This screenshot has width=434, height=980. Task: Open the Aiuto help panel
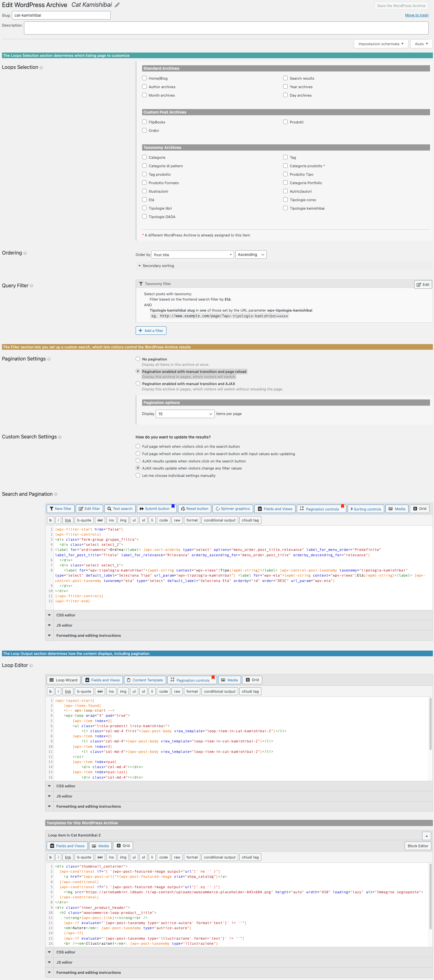(421, 44)
